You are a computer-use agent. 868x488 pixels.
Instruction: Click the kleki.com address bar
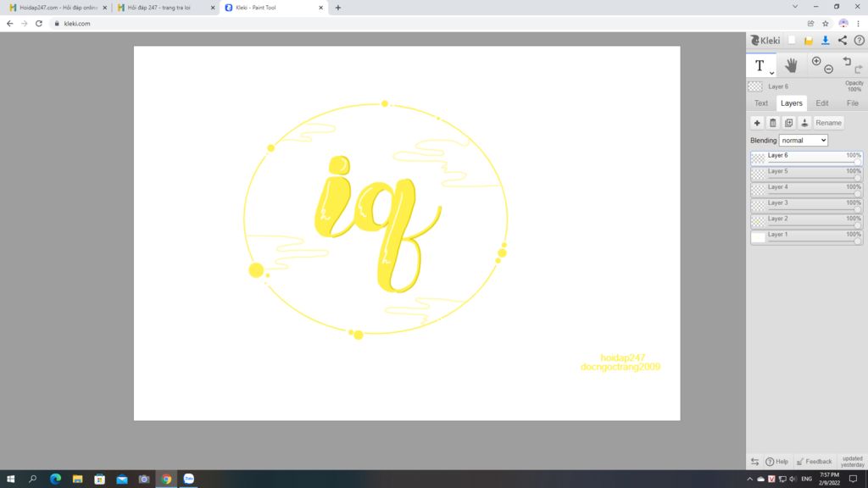[426, 24]
